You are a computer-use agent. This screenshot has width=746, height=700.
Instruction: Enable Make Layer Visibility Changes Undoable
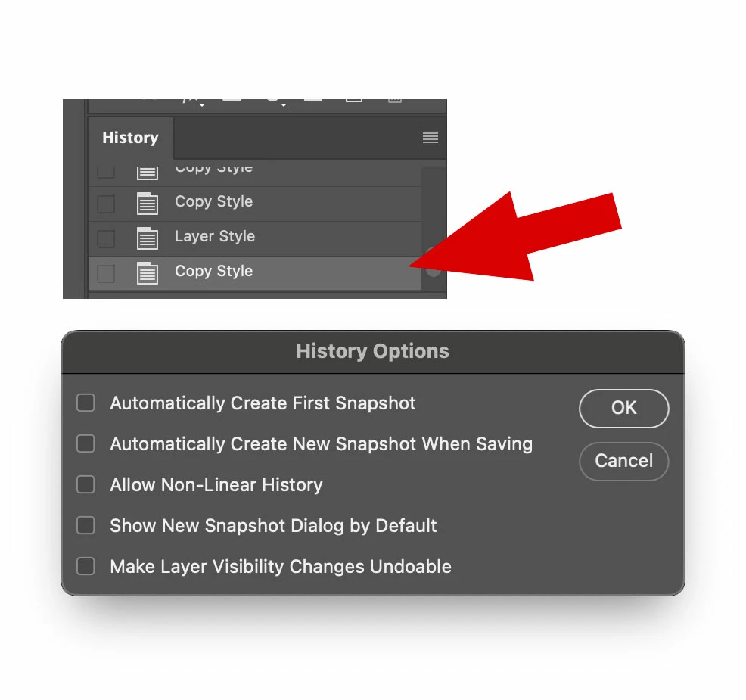85,566
